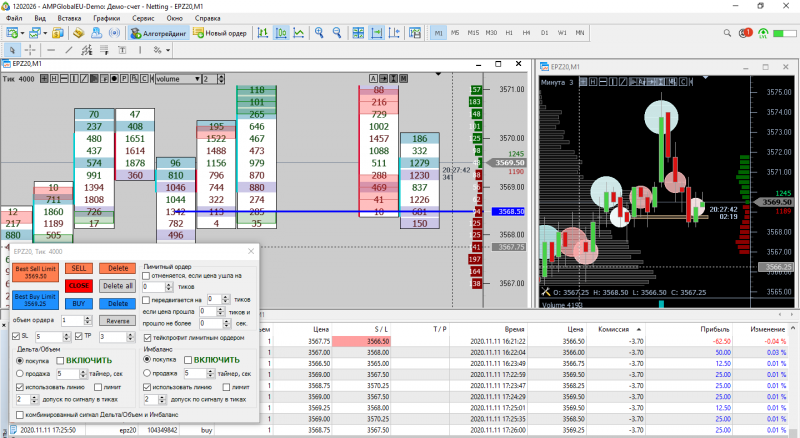Select the crosshair cursor tool

[x=29, y=49]
